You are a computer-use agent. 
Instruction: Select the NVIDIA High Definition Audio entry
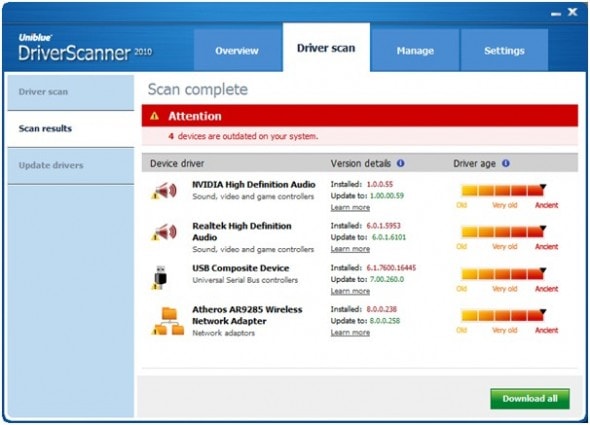[x=254, y=184]
